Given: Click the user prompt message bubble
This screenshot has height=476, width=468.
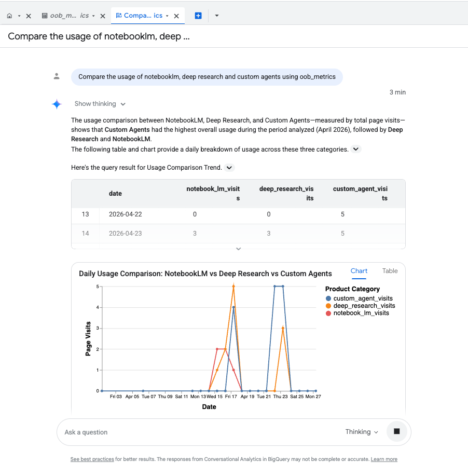Looking at the screenshot, I should 207,77.
